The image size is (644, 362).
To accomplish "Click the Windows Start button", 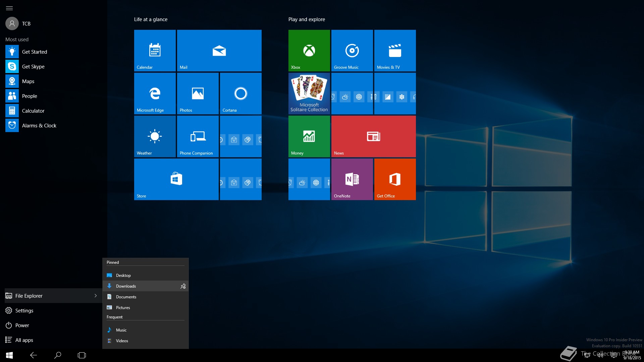I will pyautogui.click(x=9, y=355).
